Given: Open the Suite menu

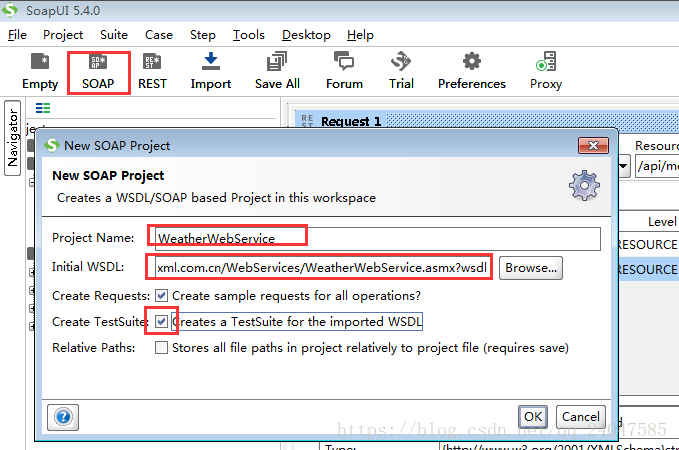Looking at the screenshot, I should tap(114, 35).
